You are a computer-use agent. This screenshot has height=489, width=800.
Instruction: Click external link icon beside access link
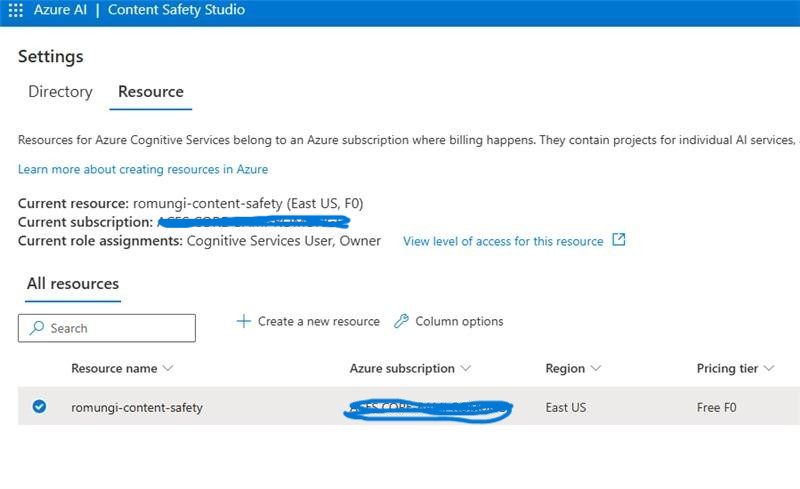coord(618,239)
